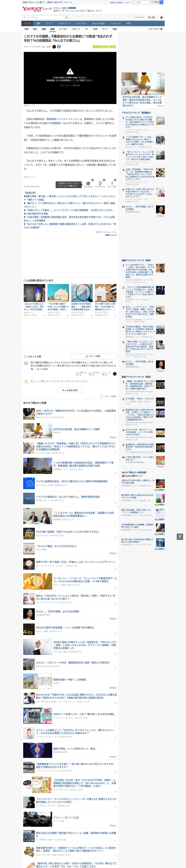The height and width of the screenshot is (868, 186).
Task: Open the ライブ navigation tab
Action: pos(49,24)
